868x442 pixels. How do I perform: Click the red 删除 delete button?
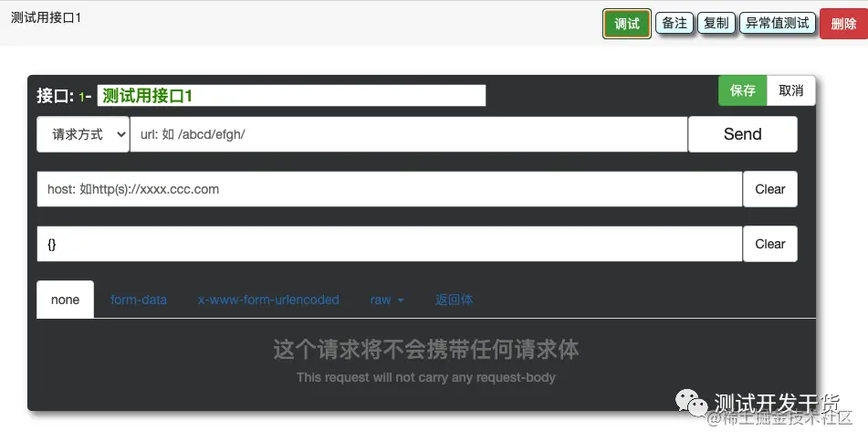tap(843, 24)
